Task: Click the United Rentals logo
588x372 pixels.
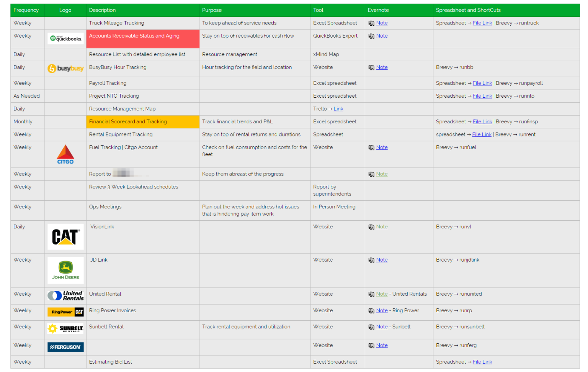Action: [65, 296]
